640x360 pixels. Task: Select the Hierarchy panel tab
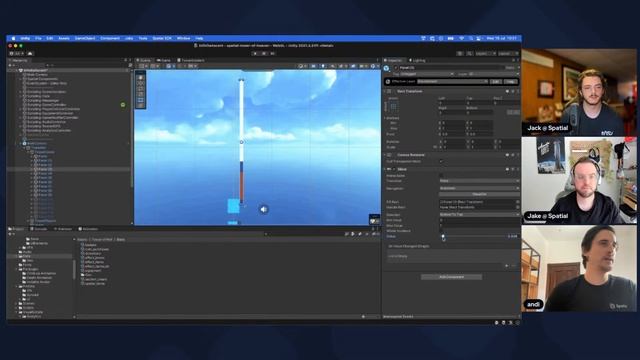[19, 60]
